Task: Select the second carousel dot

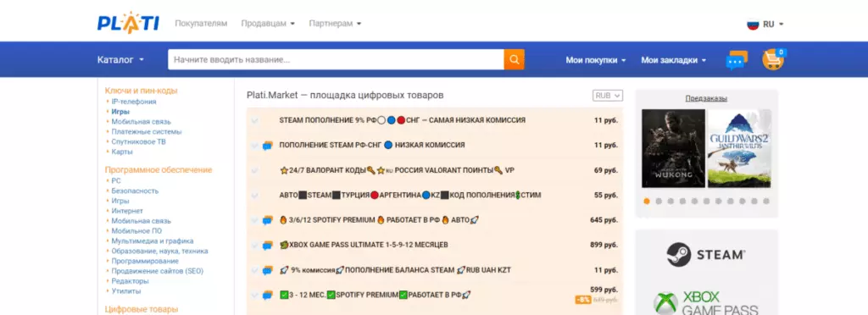Action: click(x=659, y=202)
